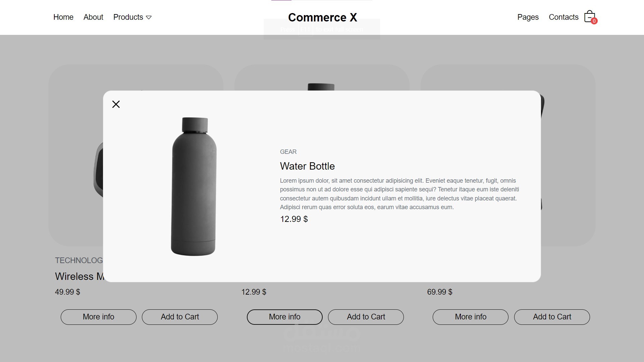The image size is (644, 362).
Task: Click the Water Bottle title in popup
Action: click(x=307, y=166)
